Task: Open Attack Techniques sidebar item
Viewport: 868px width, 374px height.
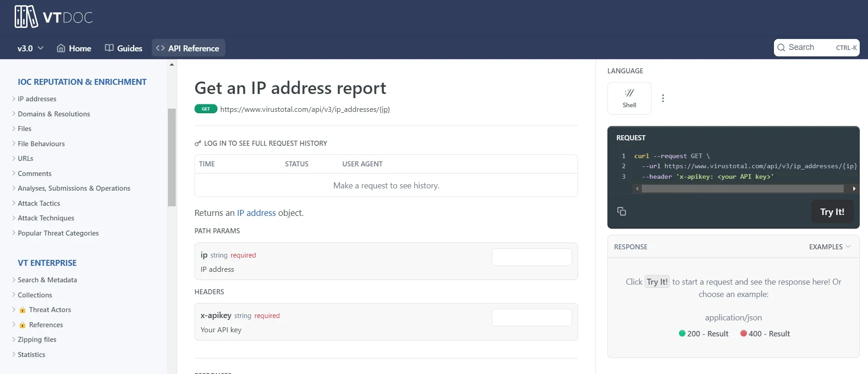Action: [x=46, y=218]
